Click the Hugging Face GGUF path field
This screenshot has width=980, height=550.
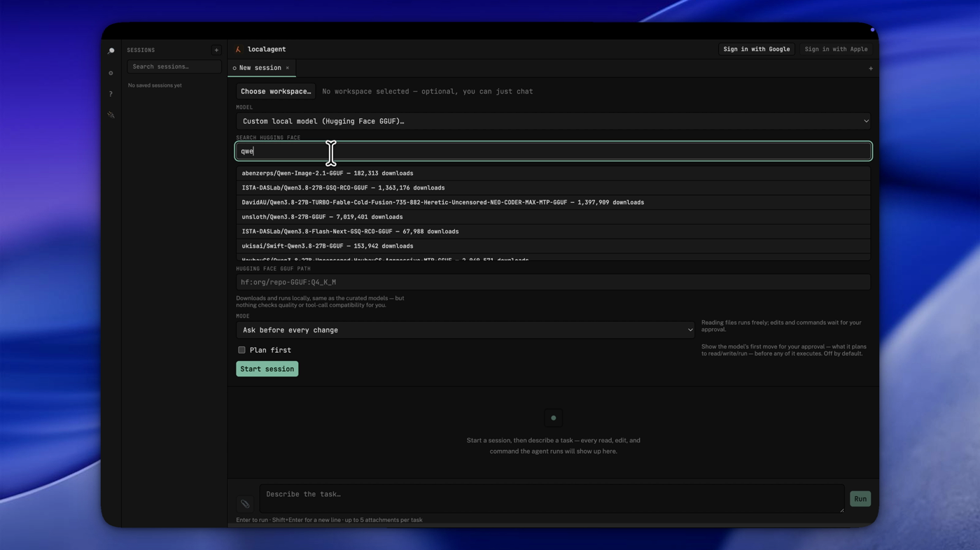[x=553, y=282]
